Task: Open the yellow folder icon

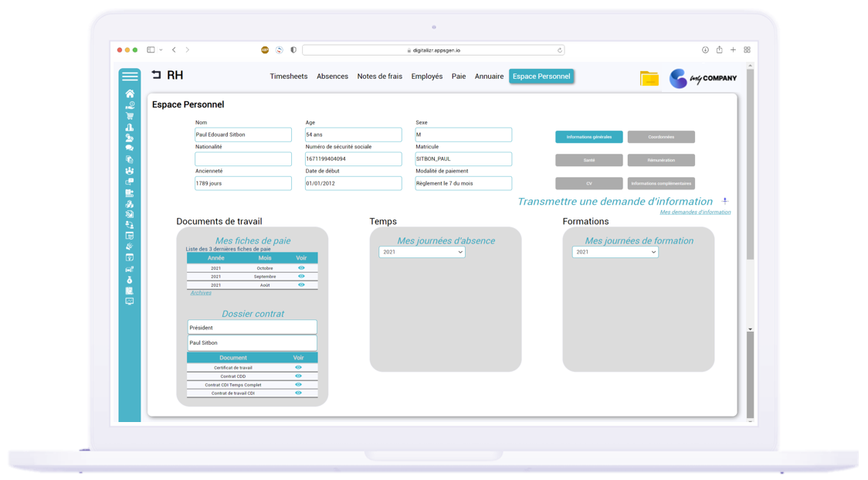Action: pyautogui.click(x=649, y=78)
